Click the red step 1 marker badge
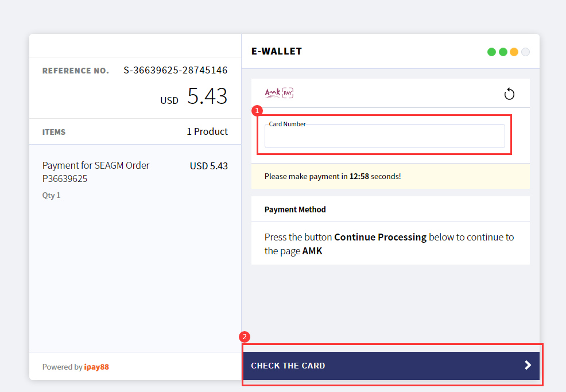The image size is (566, 392). click(257, 110)
